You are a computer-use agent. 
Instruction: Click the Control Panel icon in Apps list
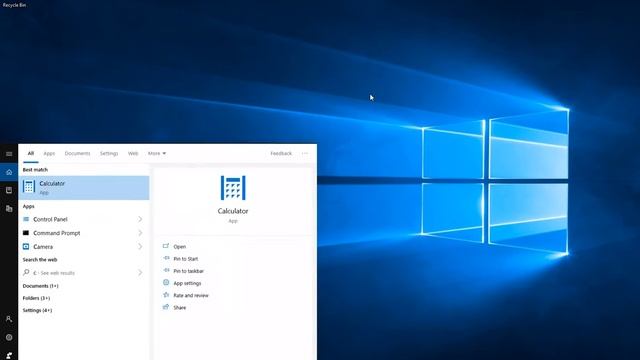point(26,219)
